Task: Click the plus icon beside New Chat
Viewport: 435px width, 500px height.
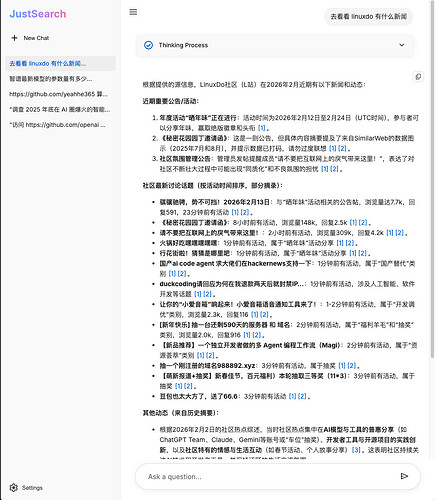Action: (14, 38)
